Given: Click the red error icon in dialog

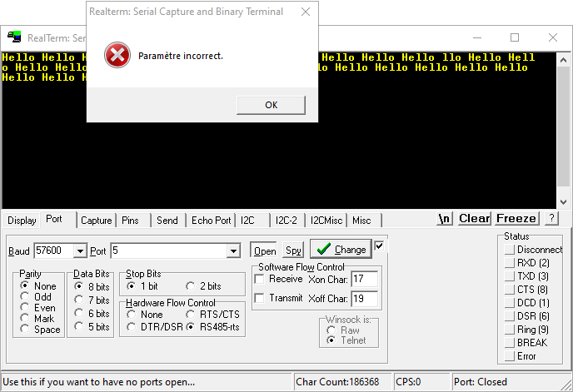Looking at the screenshot, I should (x=117, y=55).
